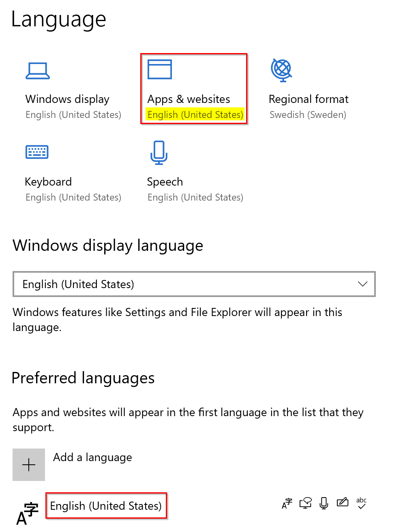
Task: Click the Regional format label text
Action: click(309, 99)
